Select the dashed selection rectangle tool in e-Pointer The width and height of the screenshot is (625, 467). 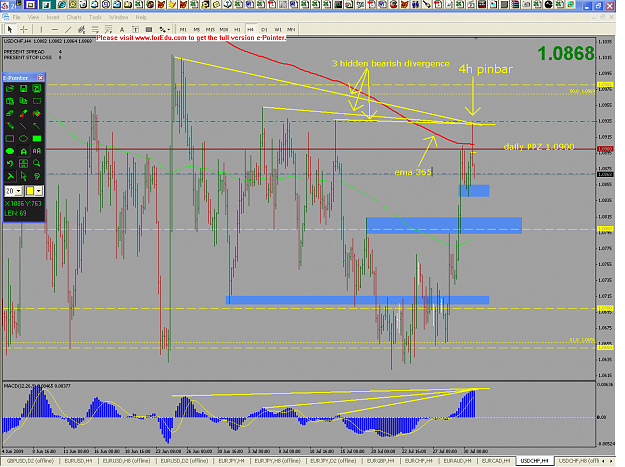[x=37, y=101]
